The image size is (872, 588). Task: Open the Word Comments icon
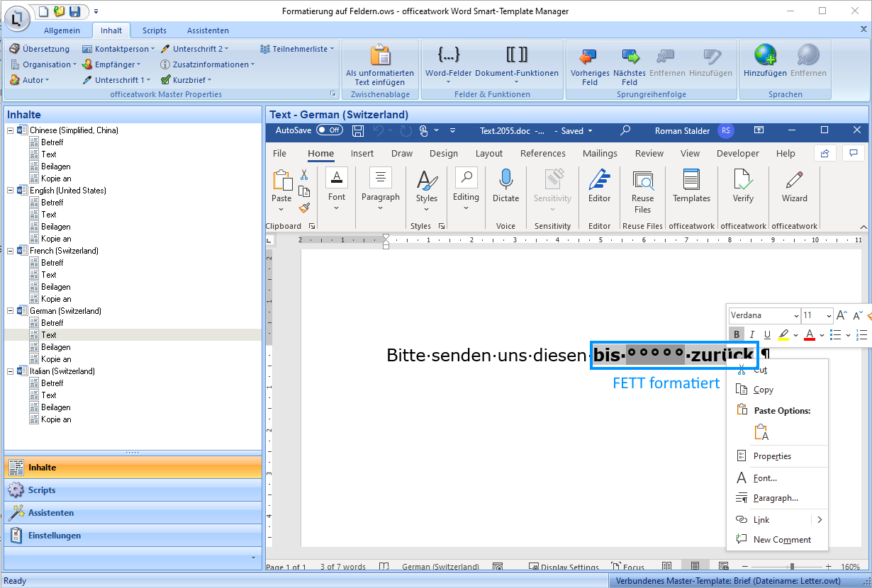[x=854, y=153]
